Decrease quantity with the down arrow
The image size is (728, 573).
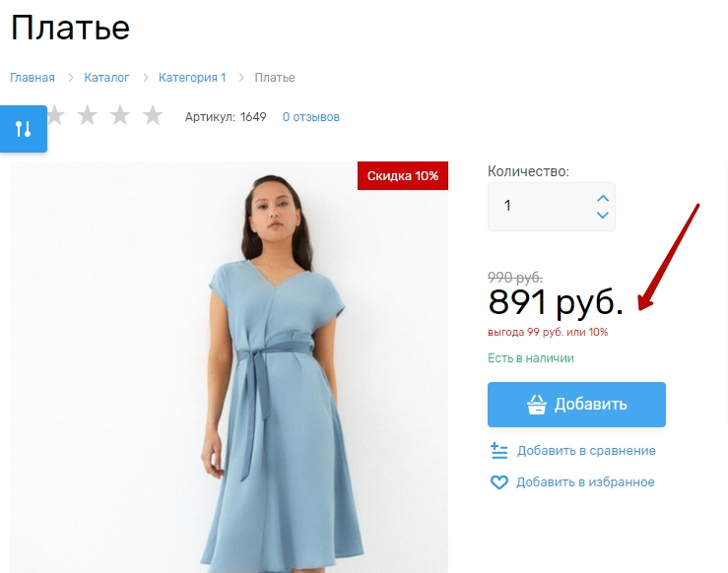point(603,215)
